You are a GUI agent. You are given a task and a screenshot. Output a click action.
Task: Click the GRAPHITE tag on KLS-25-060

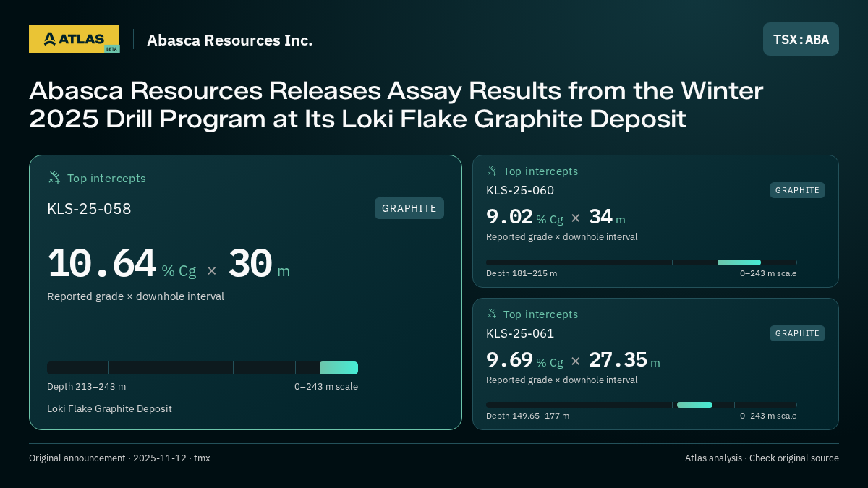pyautogui.click(x=797, y=190)
